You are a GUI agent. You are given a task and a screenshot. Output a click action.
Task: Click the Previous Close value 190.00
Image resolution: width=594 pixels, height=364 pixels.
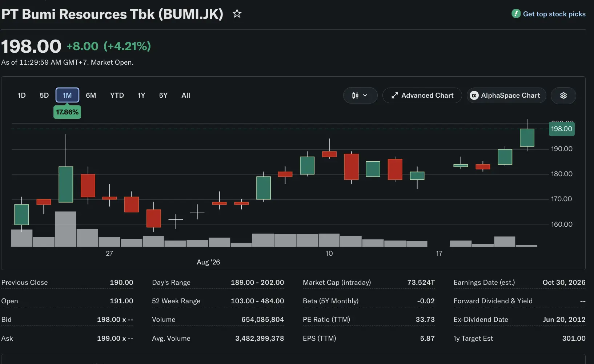click(121, 282)
